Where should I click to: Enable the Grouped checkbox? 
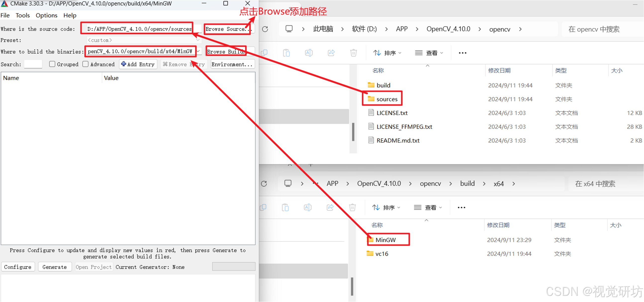pyautogui.click(x=52, y=64)
